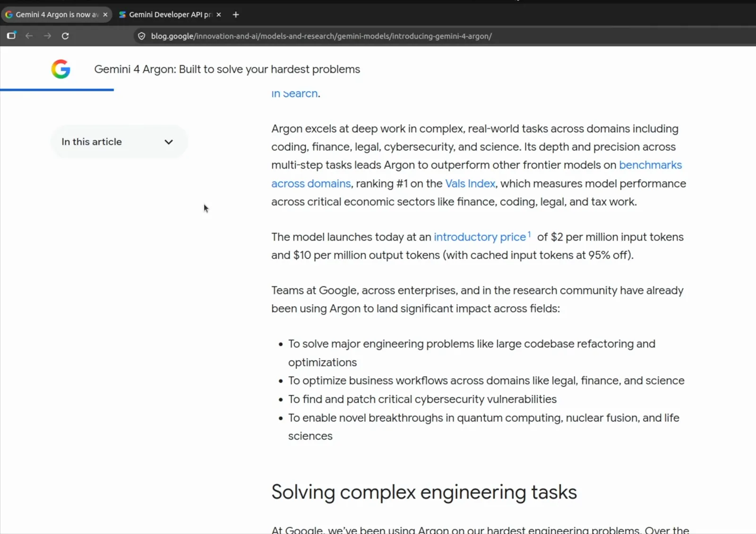This screenshot has width=756, height=534.
Task: Close the Gemini 4 Argon tab
Action: (105, 15)
